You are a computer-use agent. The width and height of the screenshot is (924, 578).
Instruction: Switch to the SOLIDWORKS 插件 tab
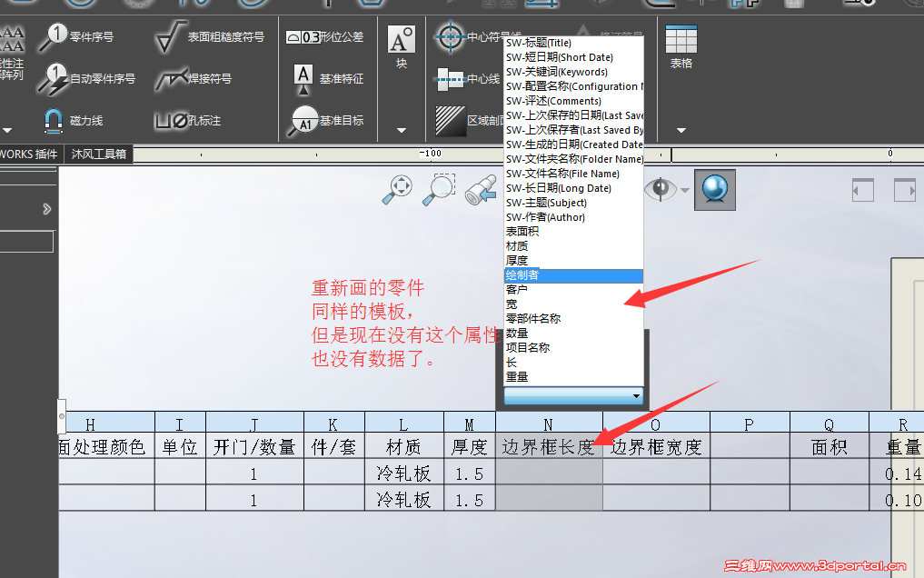pos(29,154)
